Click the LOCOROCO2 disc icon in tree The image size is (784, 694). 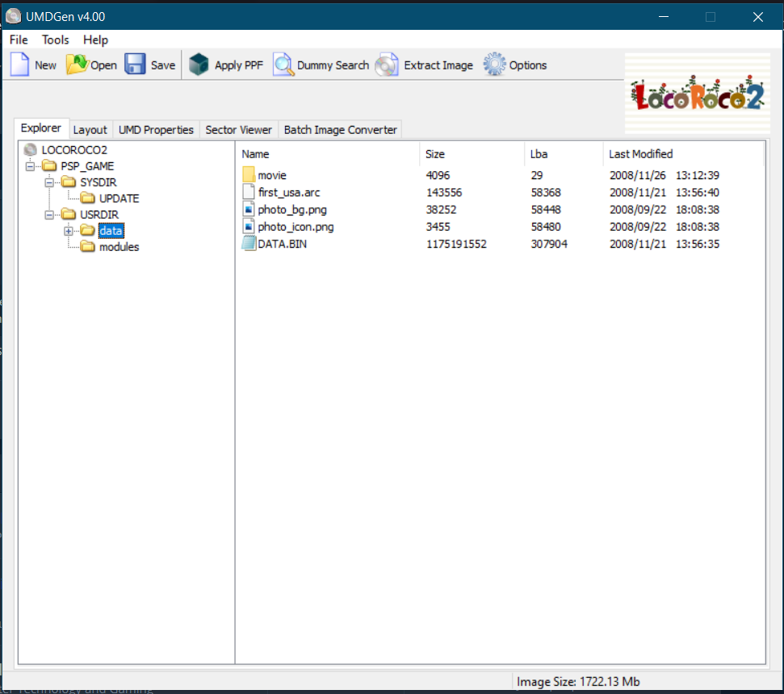[30, 150]
